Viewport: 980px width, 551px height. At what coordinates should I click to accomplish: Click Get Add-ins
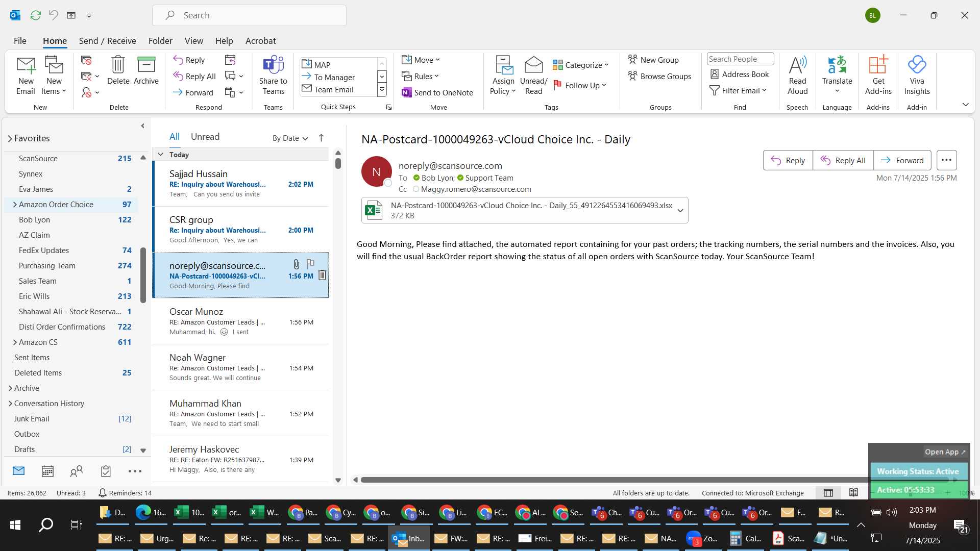[878, 76]
